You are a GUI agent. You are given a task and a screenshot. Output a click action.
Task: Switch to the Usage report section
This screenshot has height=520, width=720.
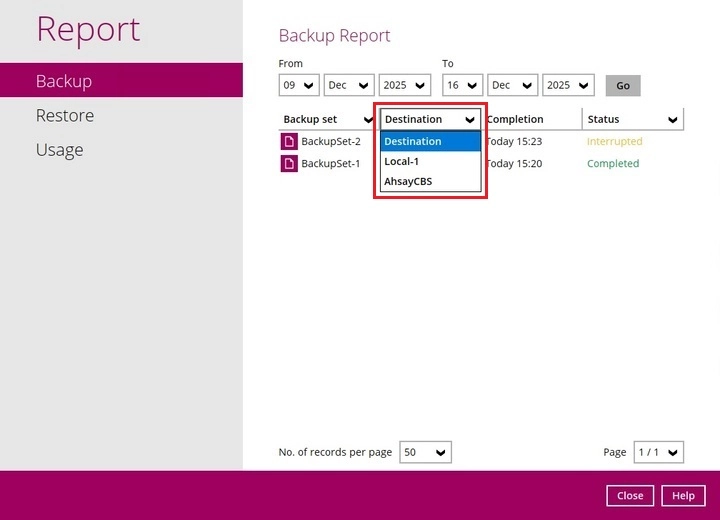(59, 150)
